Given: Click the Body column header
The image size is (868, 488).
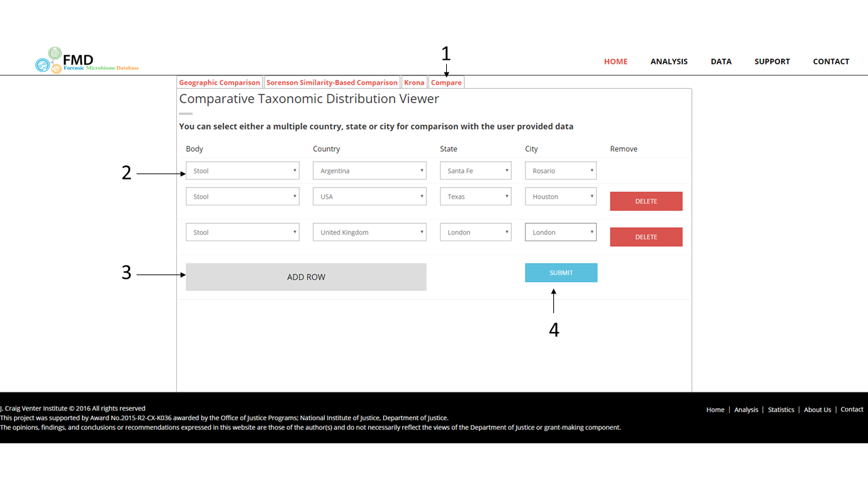Looking at the screenshot, I should coord(195,149).
